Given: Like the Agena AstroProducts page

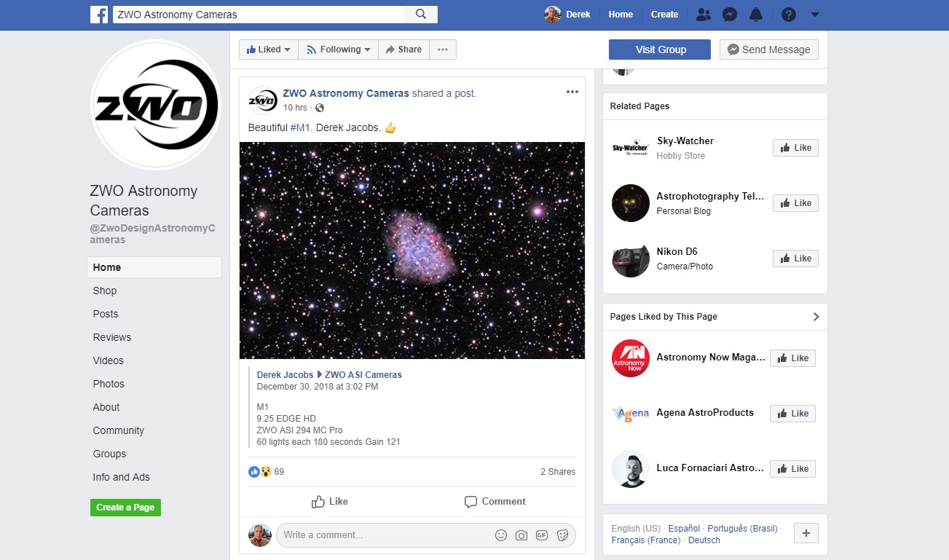Looking at the screenshot, I should tap(792, 414).
